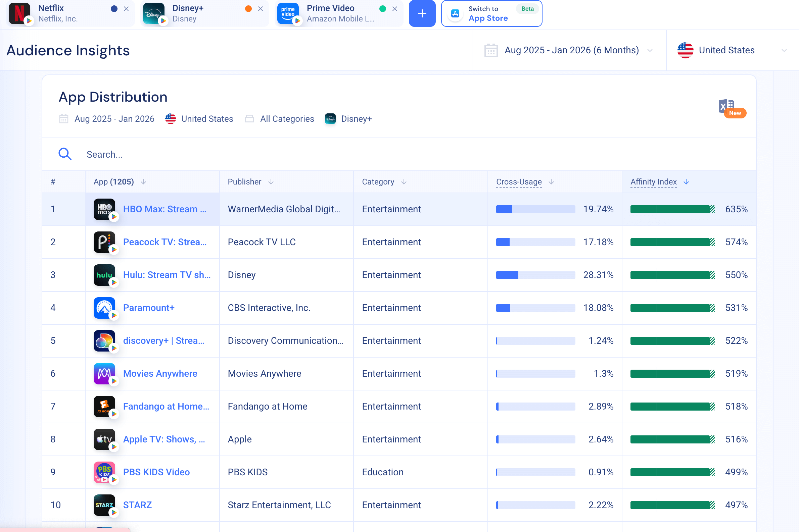Click the Movies Anywhere app icon

104,374
